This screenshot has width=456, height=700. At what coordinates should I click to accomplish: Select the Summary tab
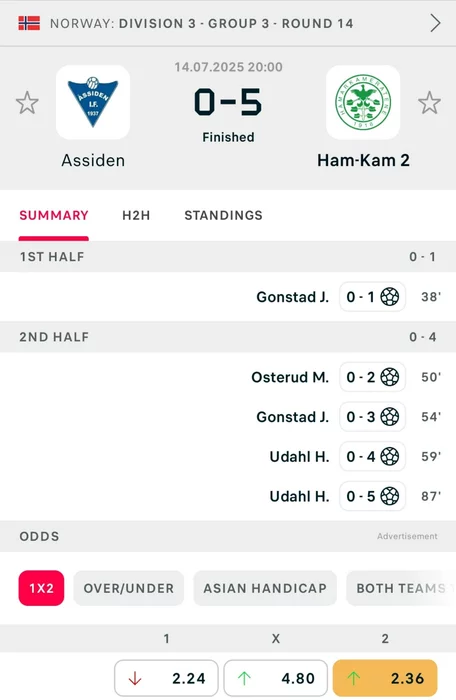tap(54, 216)
